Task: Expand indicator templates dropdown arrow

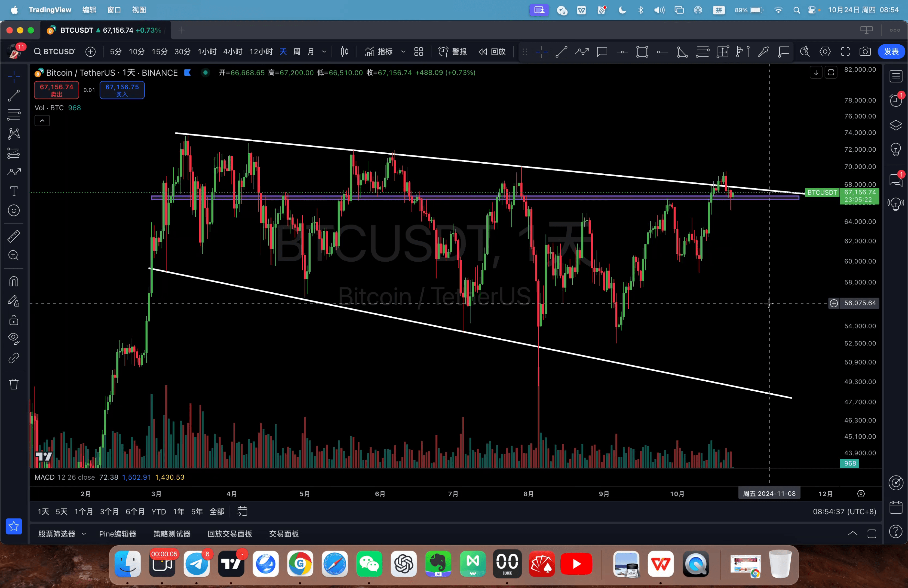Action: [403, 51]
